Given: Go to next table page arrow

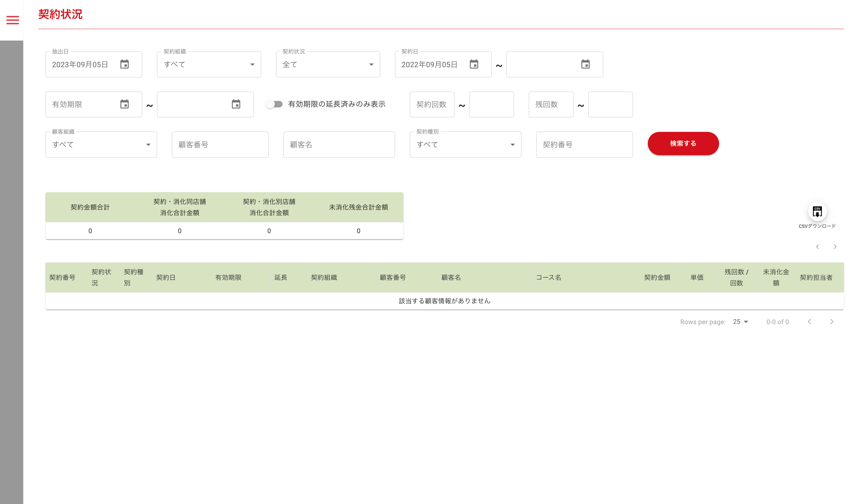Looking at the screenshot, I should tap(832, 322).
